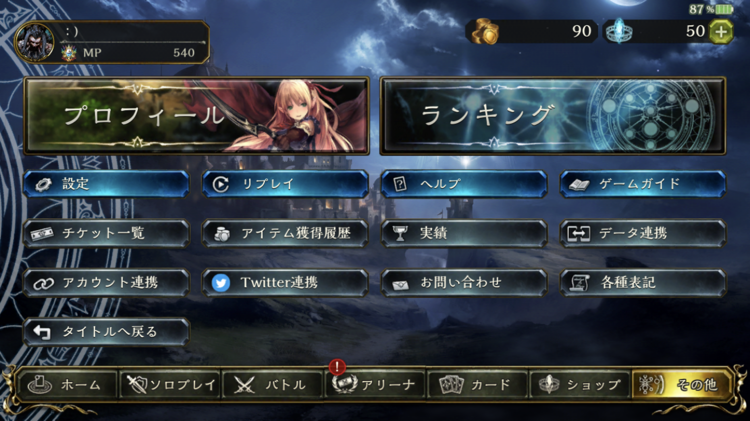Go to the ショップ shop tab
This screenshot has height=421, width=750.
[x=580, y=384]
